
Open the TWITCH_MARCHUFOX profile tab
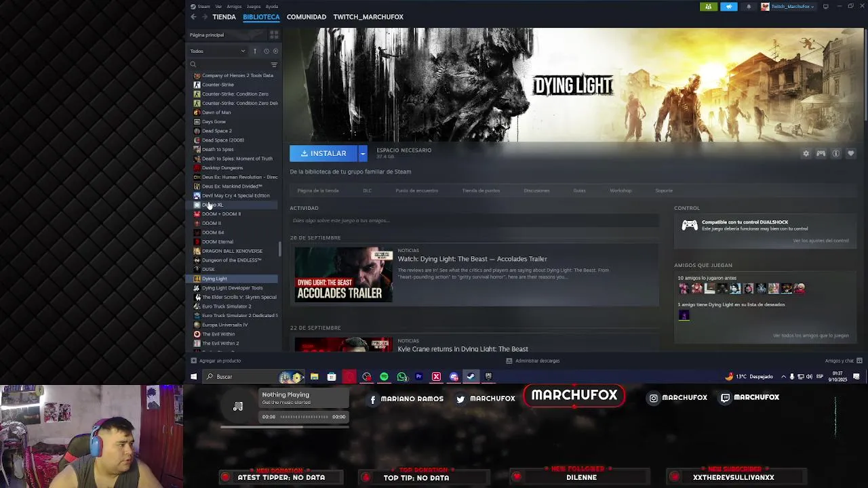pyautogui.click(x=368, y=17)
